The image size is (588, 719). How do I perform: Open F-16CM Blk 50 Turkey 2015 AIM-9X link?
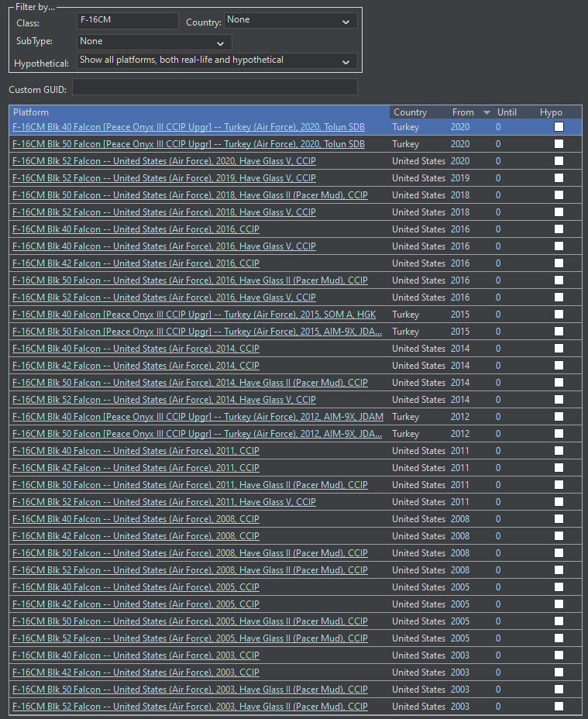(x=198, y=332)
